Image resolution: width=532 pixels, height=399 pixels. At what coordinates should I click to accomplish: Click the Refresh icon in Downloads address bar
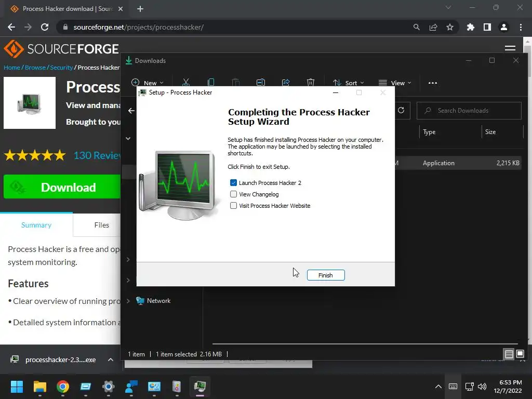pyautogui.click(x=401, y=110)
